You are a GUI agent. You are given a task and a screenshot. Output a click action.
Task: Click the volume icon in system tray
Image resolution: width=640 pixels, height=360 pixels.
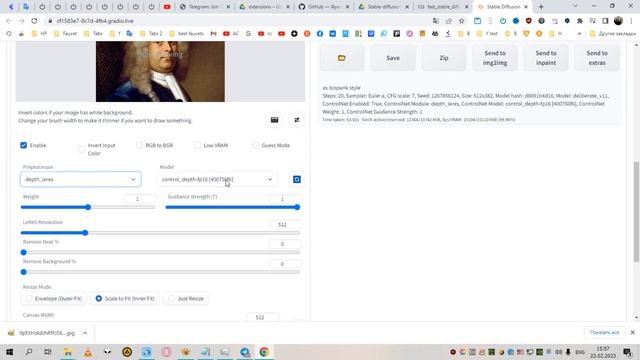[x=559, y=352]
